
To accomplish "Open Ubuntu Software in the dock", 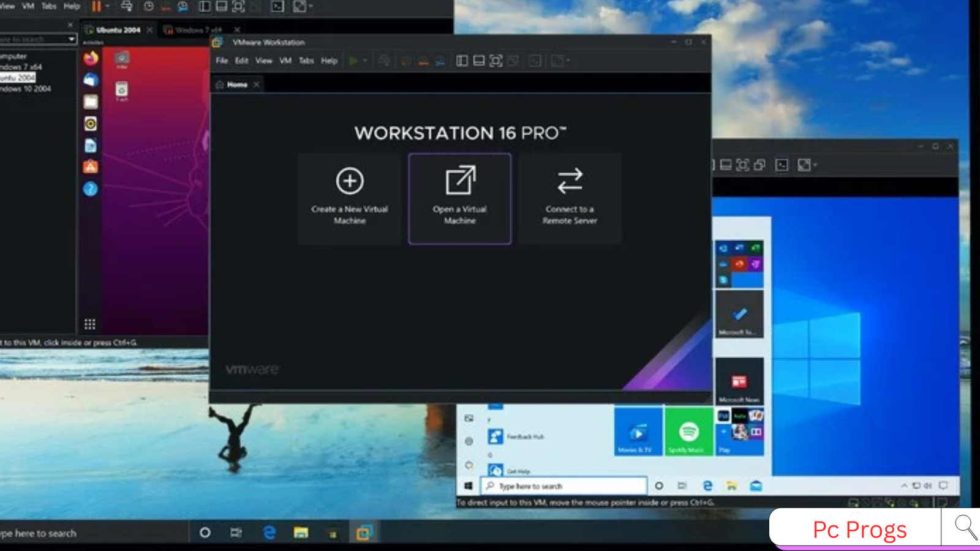I will point(91,167).
